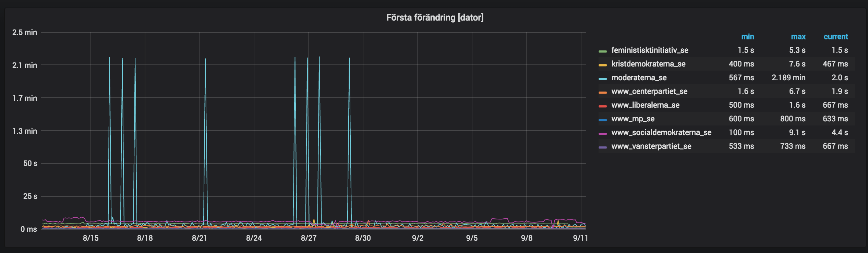The image size is (868, 253).
Task: Click the 8/18 x-axis date label
Action: tap(145, 238)
